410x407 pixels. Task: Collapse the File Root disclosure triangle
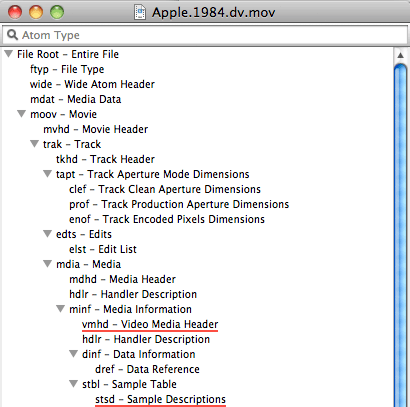pos(9,54)
